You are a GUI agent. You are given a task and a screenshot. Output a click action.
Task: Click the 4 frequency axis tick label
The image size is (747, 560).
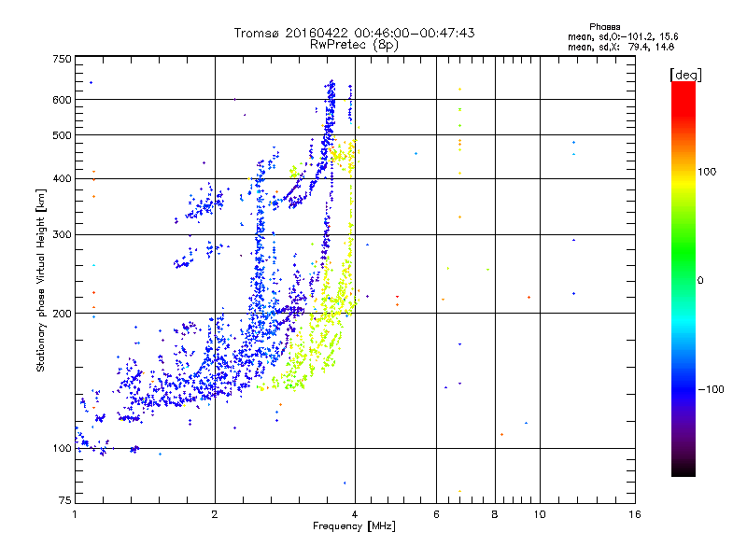[355, 514]
